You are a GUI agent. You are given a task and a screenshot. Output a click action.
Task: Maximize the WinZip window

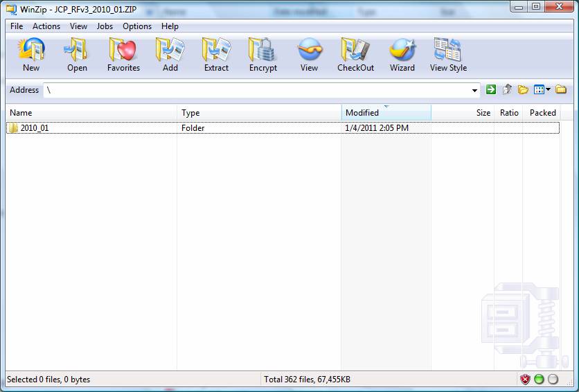[x=536, y=7]
